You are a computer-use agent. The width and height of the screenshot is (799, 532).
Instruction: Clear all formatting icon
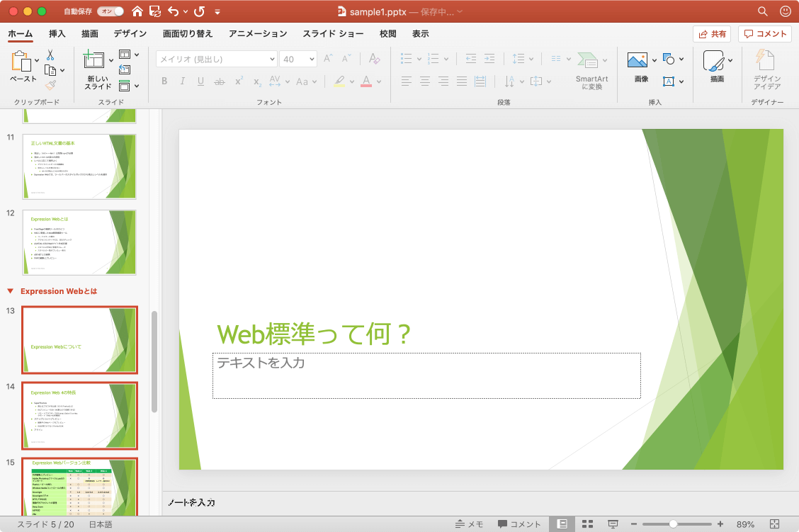(x=374, y=59)
